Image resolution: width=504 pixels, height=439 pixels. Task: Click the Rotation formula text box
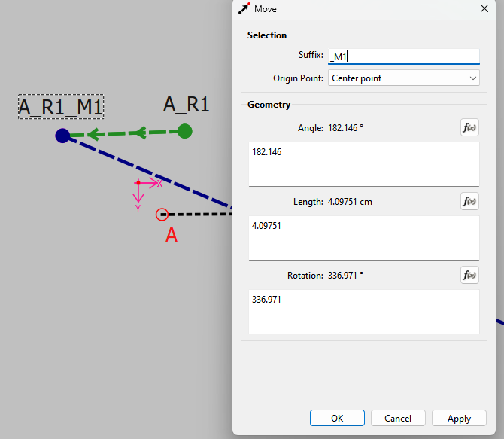point(364,312)
